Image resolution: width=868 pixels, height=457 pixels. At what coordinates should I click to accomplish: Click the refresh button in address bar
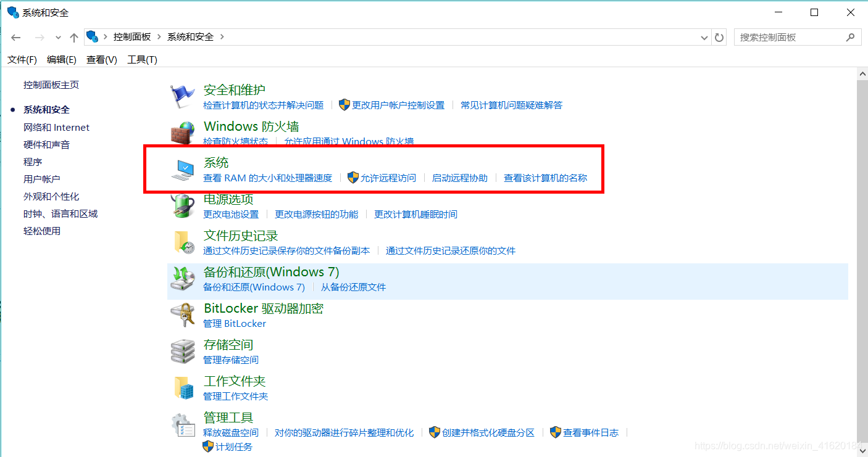tap(719, 37)
